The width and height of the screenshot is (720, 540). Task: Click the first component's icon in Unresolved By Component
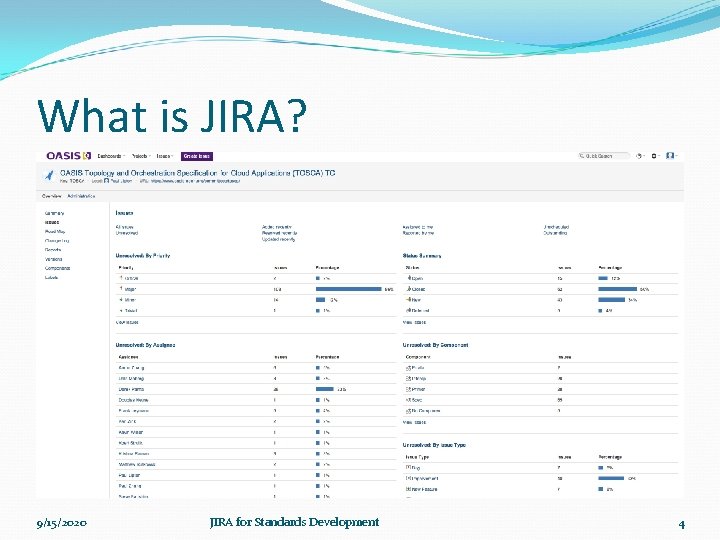click(x=409, y=367)
